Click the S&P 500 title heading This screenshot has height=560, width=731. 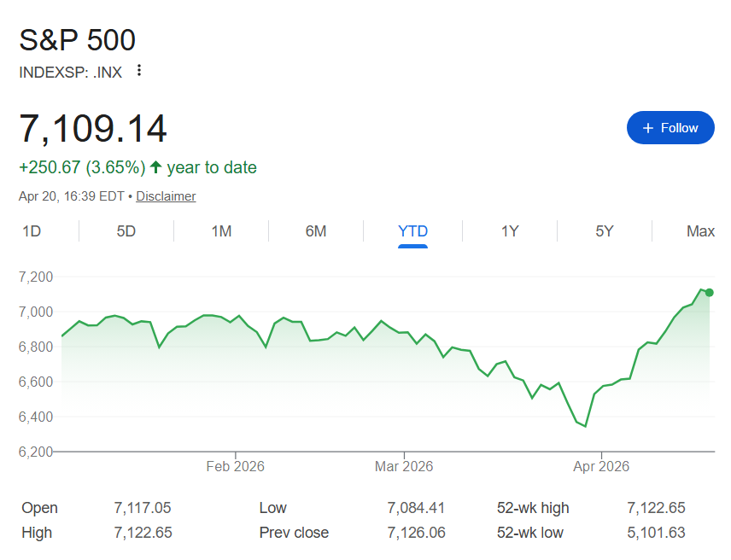click(x=77, y=40)
